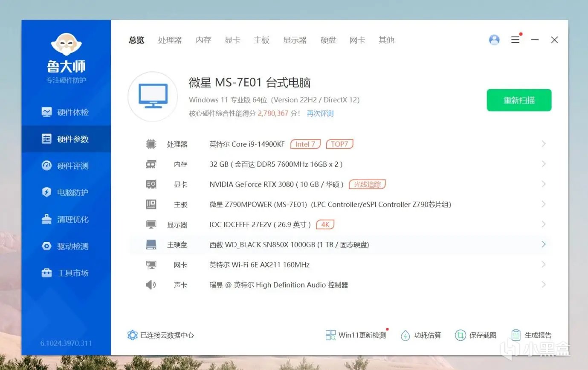Open the 硬件体检 sidebar section
The image size is (588, 370).
(66, 112)
